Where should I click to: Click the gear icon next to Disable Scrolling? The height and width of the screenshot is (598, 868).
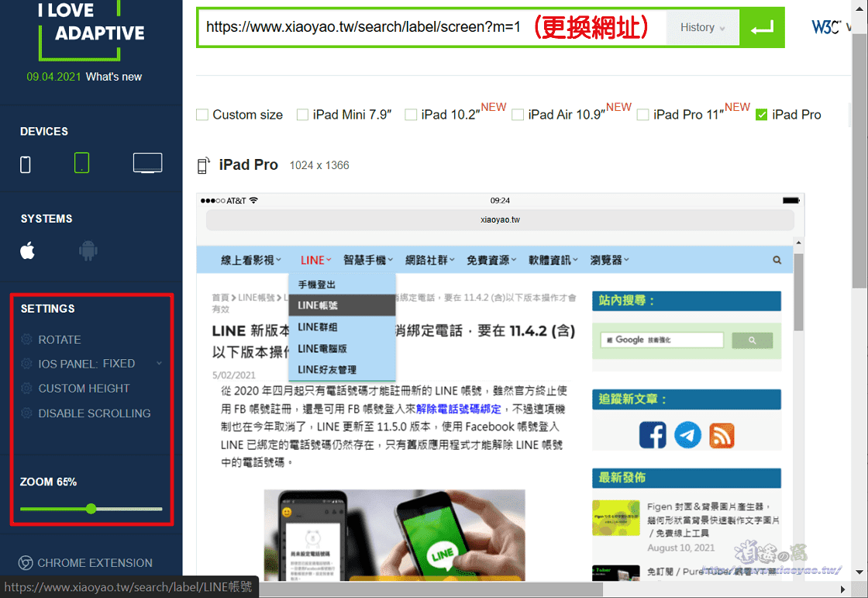tap(26, 413)
